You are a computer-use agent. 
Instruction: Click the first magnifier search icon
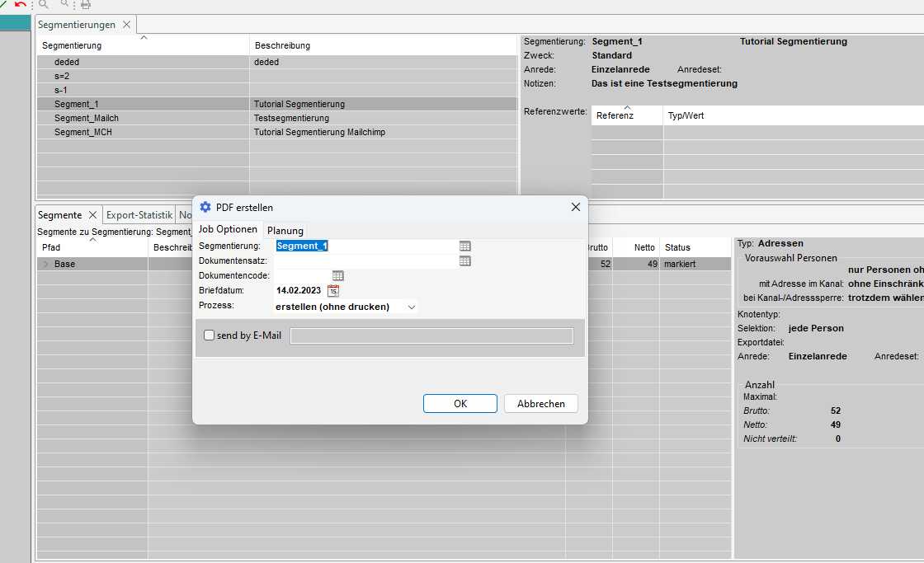[44, 4]
